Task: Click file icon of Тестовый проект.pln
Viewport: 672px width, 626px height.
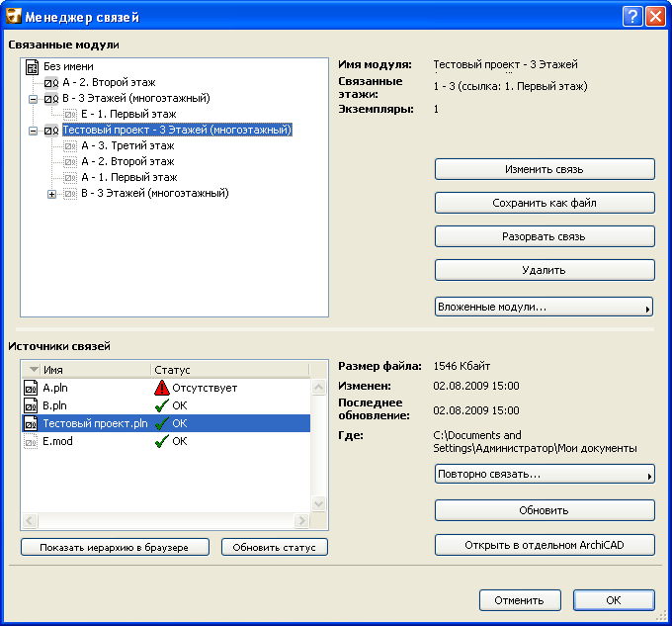Action: point(31,423)
